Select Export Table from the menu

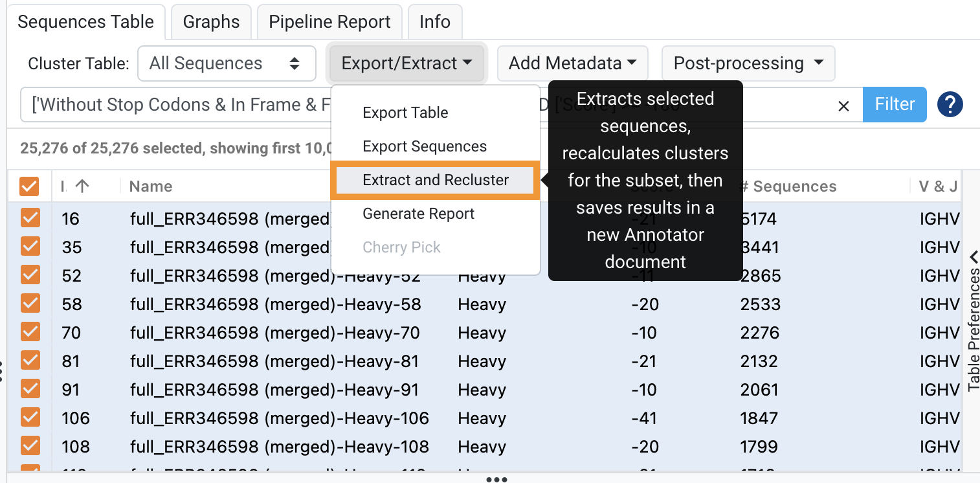tap(405, 113)
